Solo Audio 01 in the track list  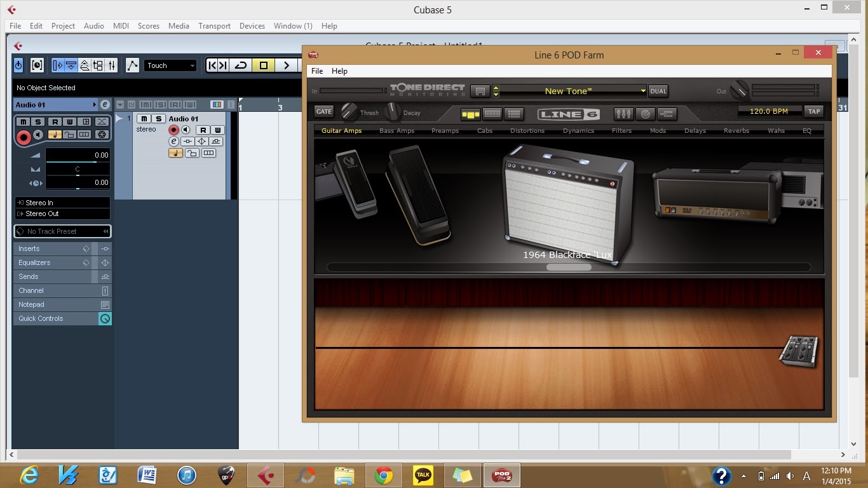pos(158,119)
